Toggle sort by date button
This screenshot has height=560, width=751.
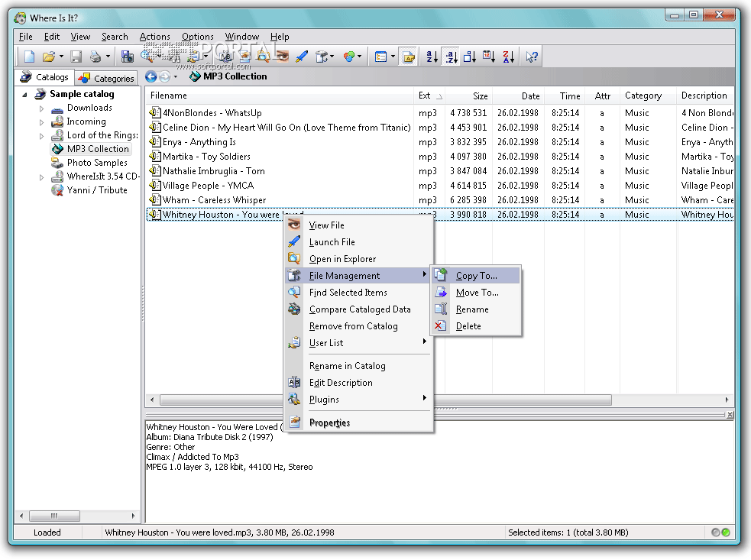tap(488, 57)
